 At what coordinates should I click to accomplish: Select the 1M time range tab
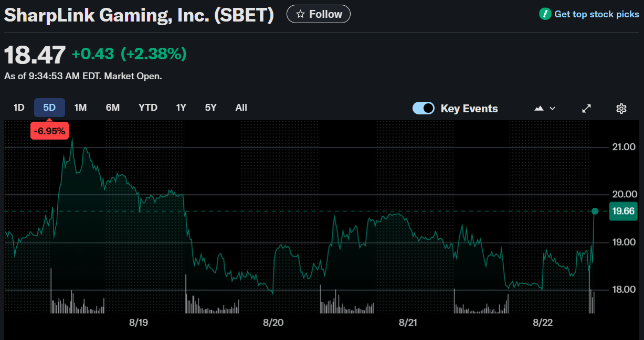(80, 108)
